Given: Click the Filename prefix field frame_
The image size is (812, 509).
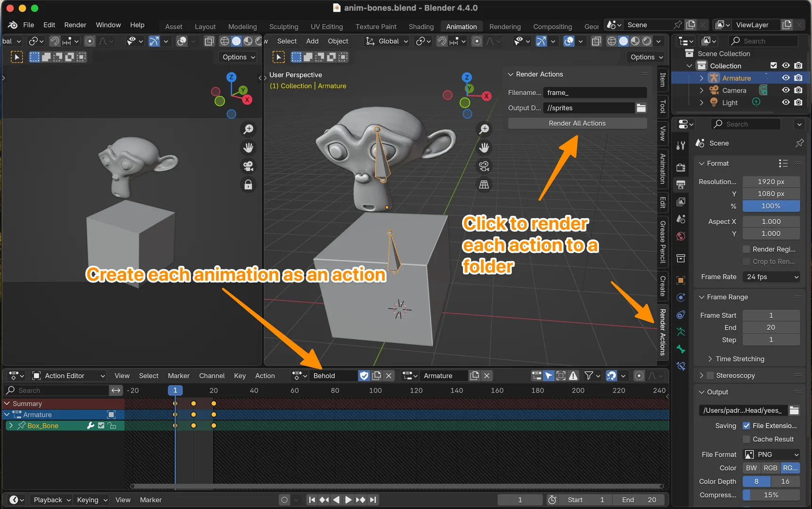Looking at the screenshot, I should (595, 93).
